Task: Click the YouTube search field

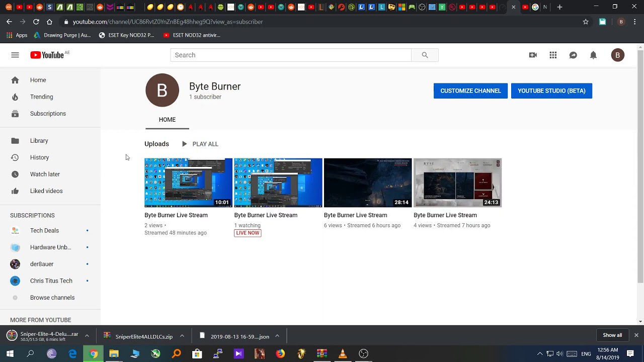Action: 291,55
